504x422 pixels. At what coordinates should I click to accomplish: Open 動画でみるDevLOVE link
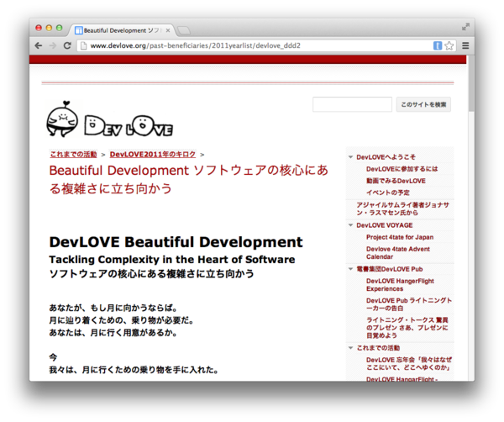396,181
